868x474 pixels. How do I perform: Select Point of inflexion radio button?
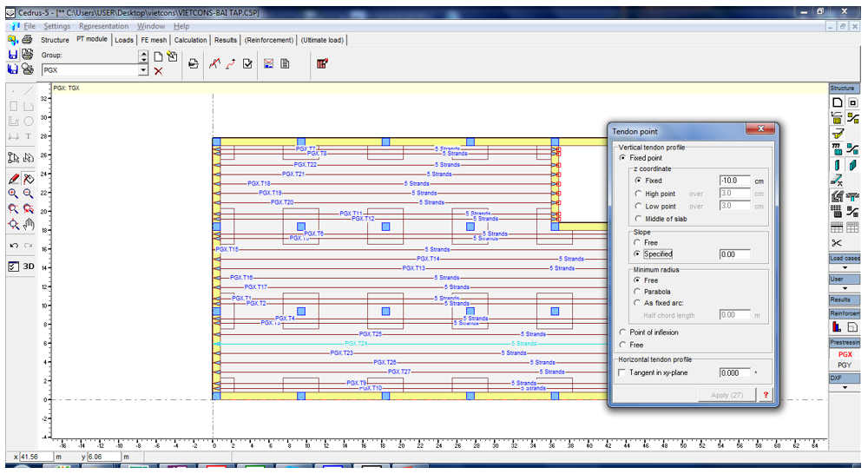[x=622, y=332]
